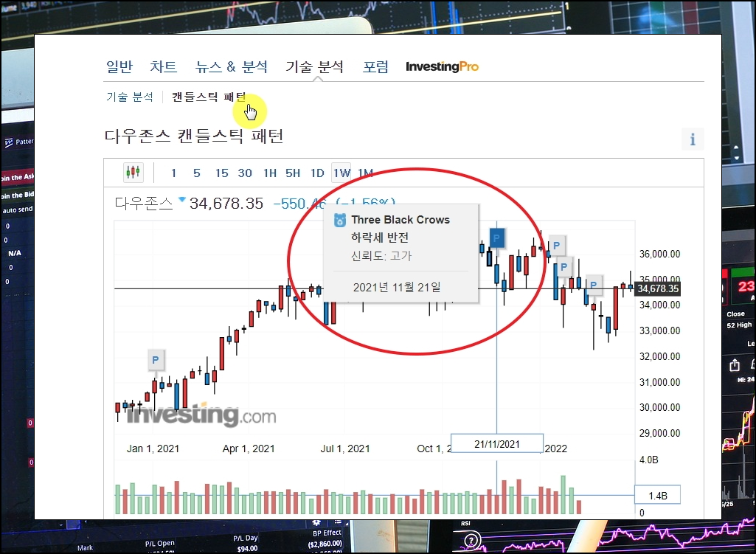Set chart interval to 5 minutes
Image resolution: width=756 pixels, height=554 pixels.
197,173
